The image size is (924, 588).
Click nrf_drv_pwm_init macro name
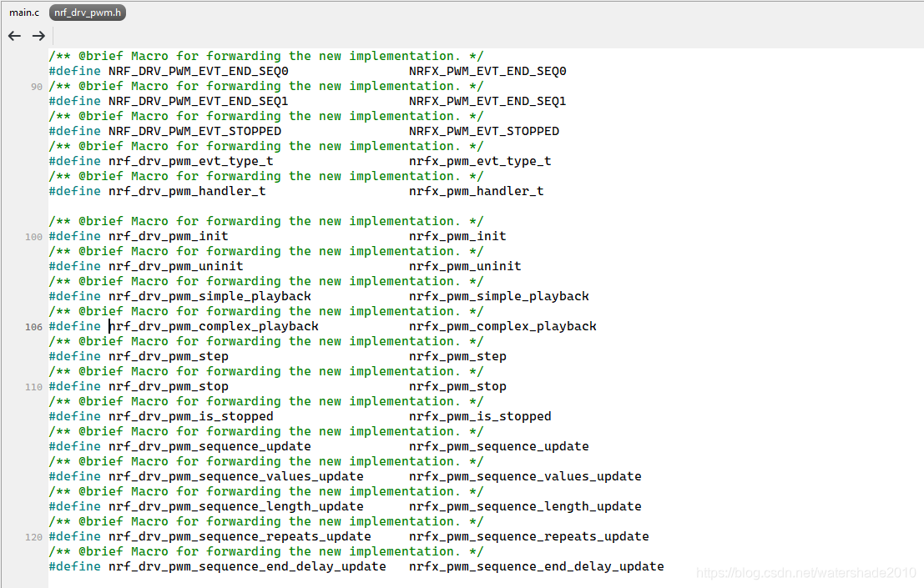coord(169,236)
